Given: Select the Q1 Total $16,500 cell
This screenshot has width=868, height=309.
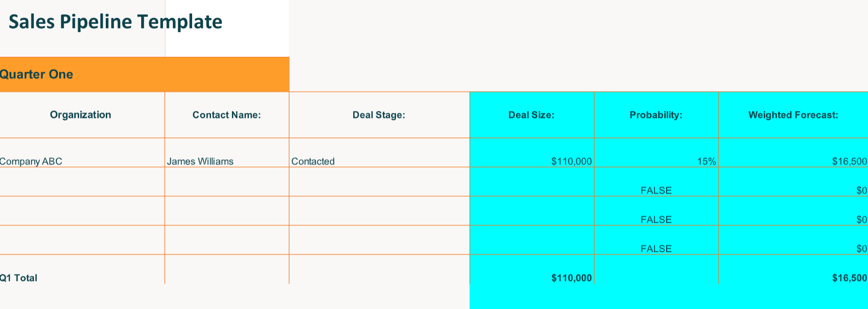Looking at the screenshot, I should [x=793, y=269].
